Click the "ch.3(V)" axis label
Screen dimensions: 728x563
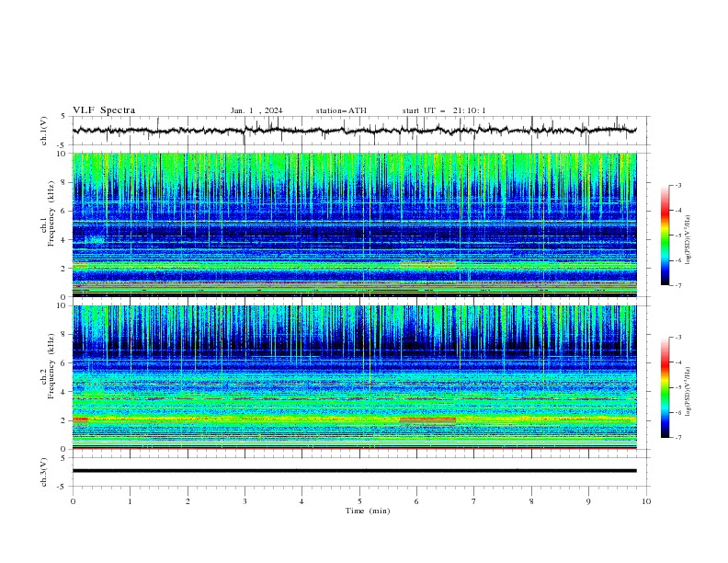[x=43, y=472]
